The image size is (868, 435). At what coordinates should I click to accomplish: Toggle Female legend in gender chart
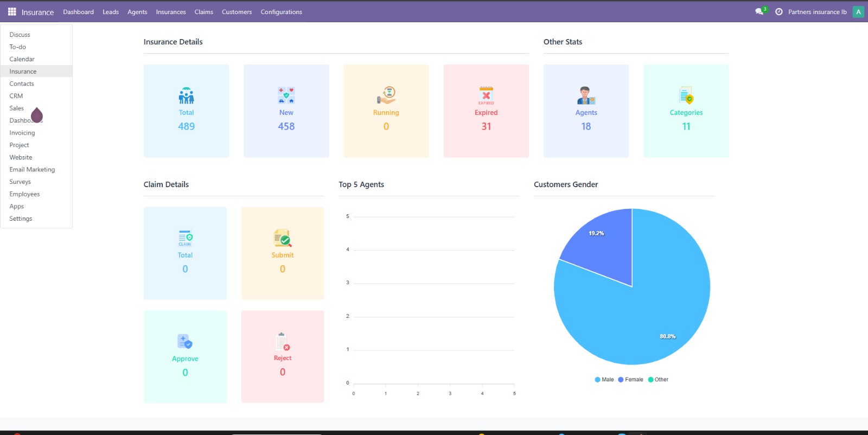coord(630,380)
